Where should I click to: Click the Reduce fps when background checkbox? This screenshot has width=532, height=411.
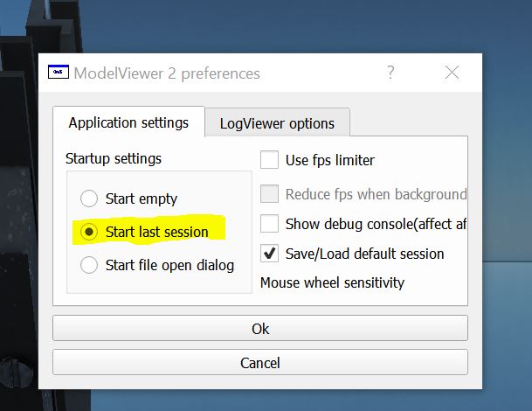pyautogui.click(x=269, y=193)
